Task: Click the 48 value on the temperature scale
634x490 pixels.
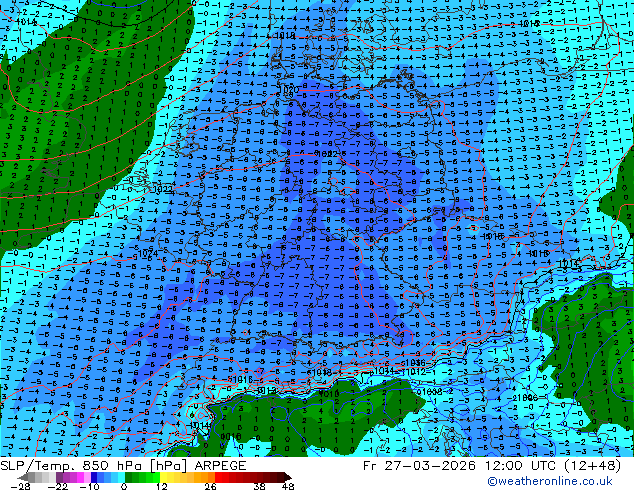Action: click(x=288, y=486)
